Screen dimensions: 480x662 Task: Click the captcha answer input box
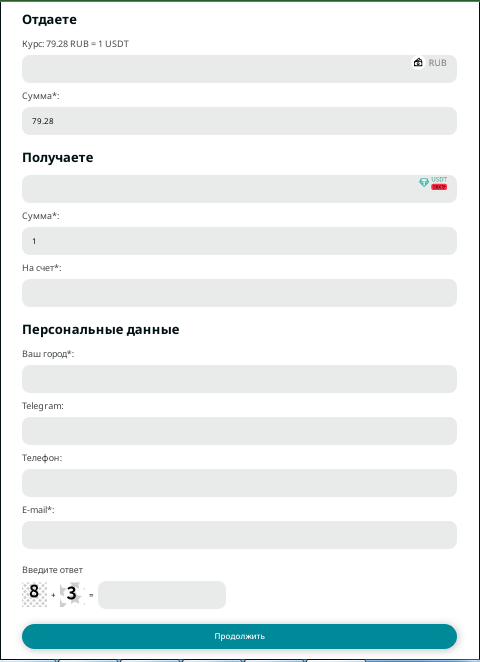[x=162, y=595]
